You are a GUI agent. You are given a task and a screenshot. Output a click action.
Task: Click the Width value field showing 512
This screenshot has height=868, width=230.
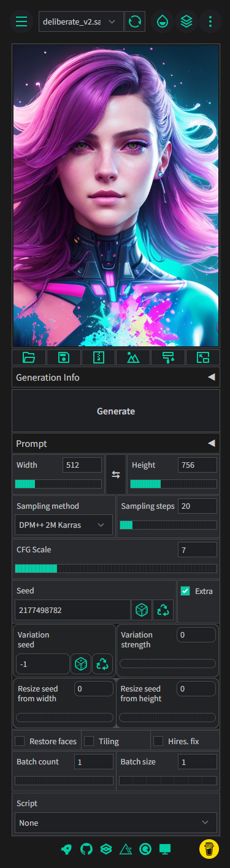tap(82, 465)
